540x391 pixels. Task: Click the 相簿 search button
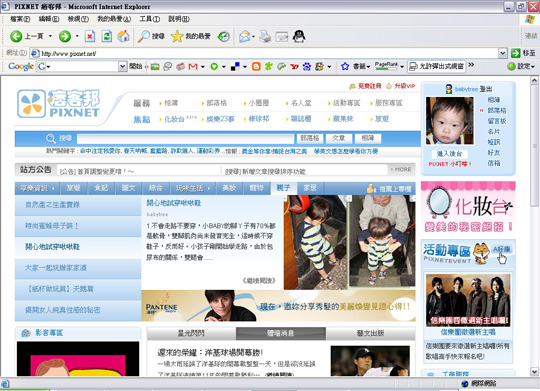[367, 138]
